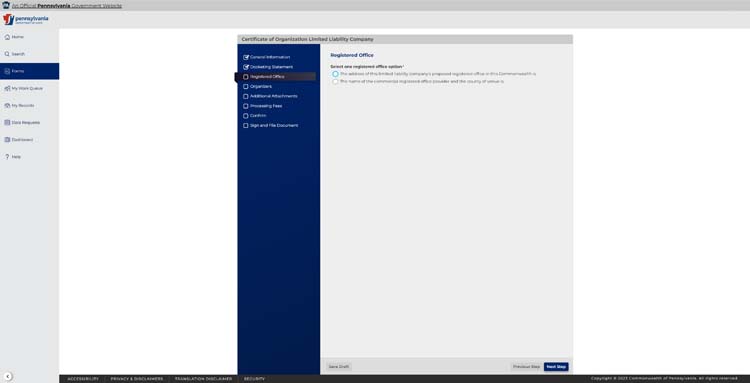
Task: Go to the Sign and File Document step
Action: pos(274,125)
